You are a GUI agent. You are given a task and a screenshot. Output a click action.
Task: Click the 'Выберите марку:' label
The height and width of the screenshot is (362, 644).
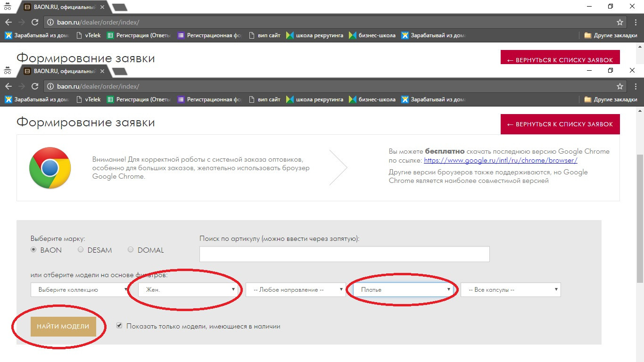coord(58,239)
